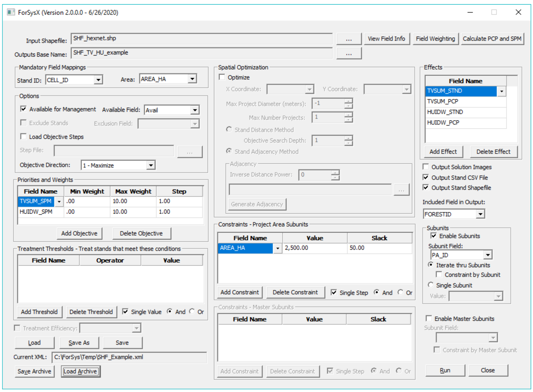The width and height of the screenshot is (533, 392).
Task: Open the PA_ID subunit field dropdown
Action: click(x=488, y=255)
